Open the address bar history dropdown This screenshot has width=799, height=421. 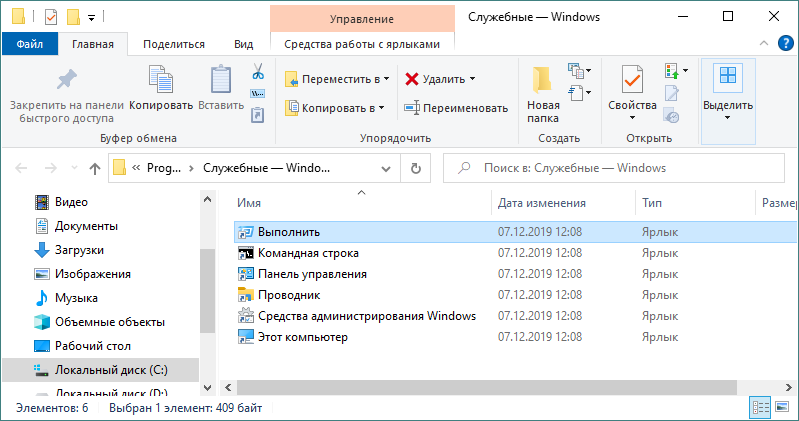coord(386,168)
